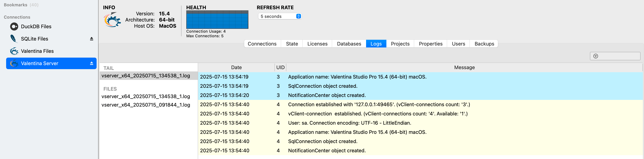Select the 13:54:20 NotificationCenter log row
The image size is (644, 159).
[420, 95]
